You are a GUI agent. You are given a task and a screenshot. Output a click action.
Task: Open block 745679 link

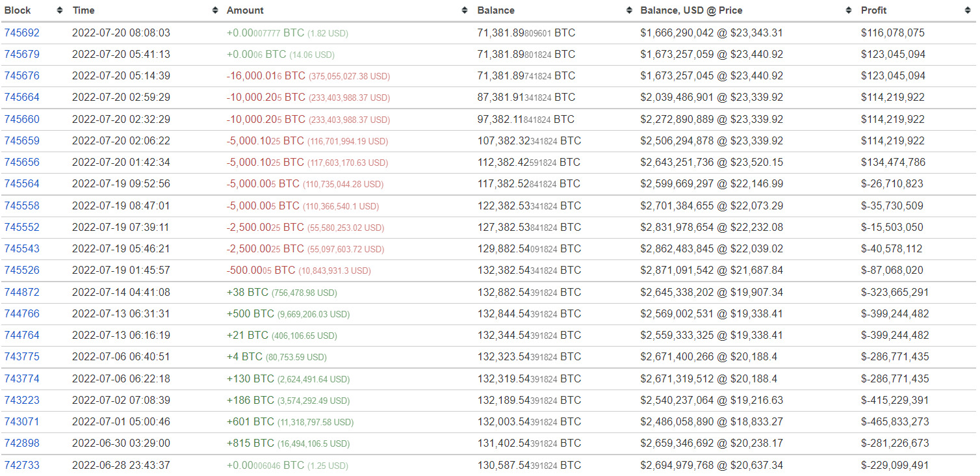click(21, 54)
